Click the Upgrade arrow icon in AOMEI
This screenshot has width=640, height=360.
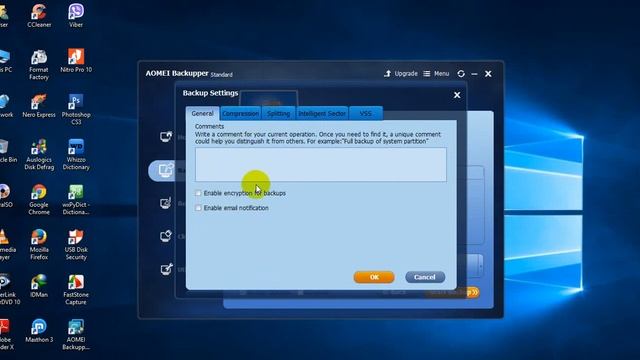pos(388,73)
